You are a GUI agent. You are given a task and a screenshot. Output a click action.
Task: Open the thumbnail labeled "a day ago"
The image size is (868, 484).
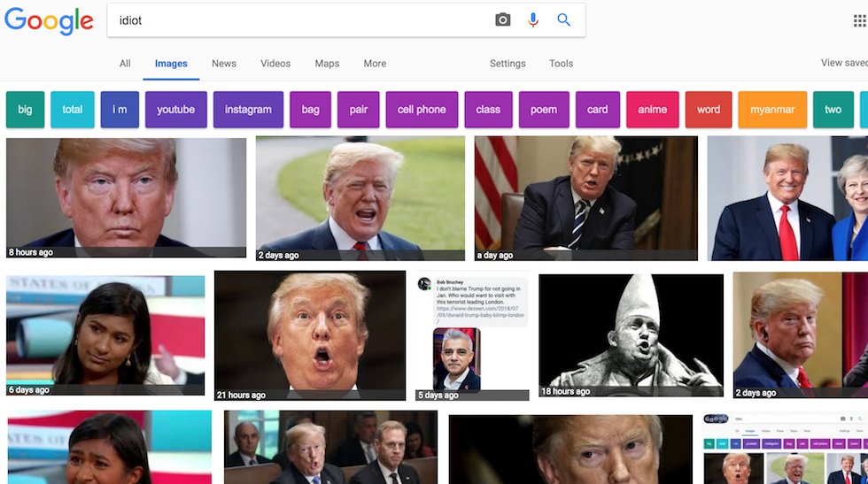point(585,198)
